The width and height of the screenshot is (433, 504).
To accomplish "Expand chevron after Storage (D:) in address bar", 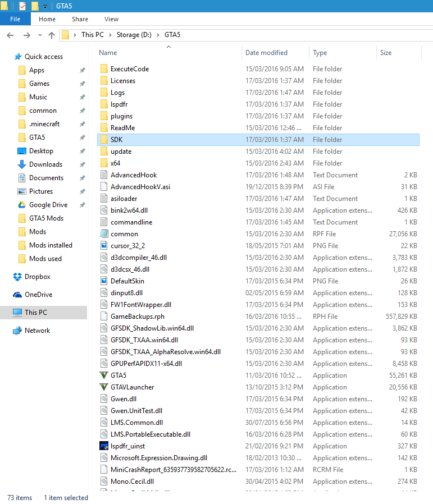I will tap(158, 35).
